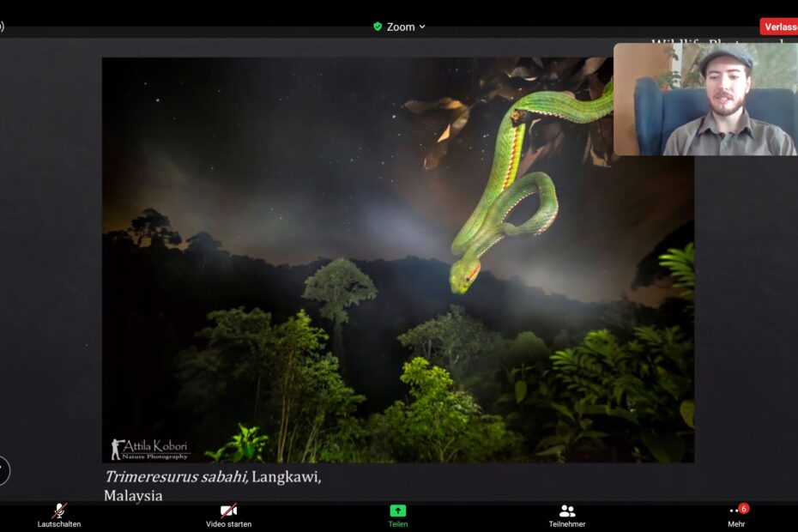Click the red notification badge showing 6
Screen dimensions: 798x532
coord(743,508)
